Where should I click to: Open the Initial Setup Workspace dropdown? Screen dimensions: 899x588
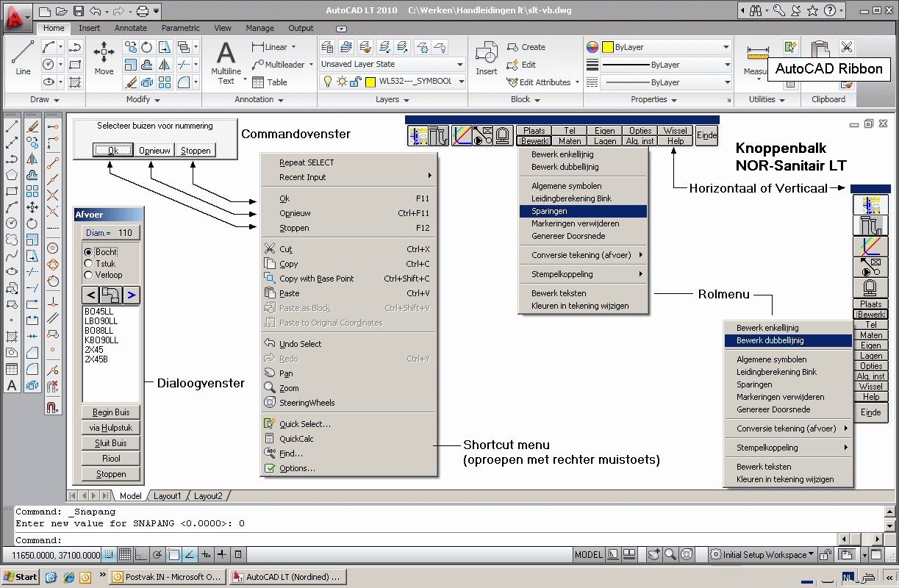click(x=763, y=555)
